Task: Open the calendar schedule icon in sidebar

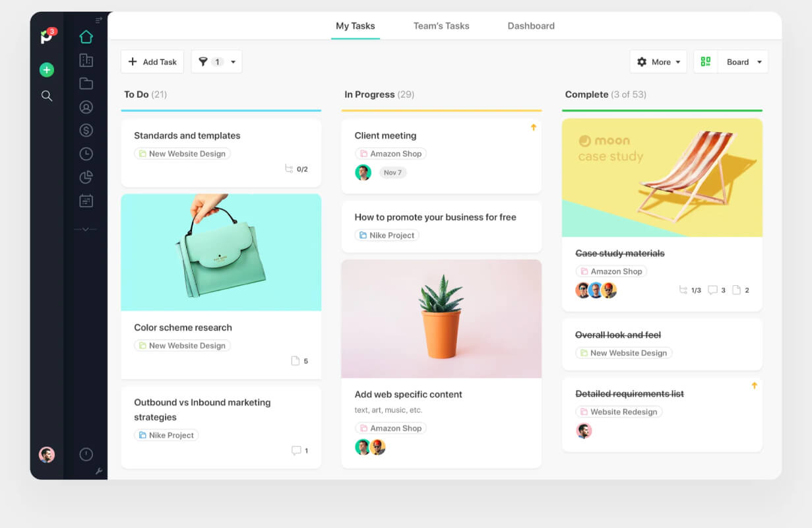Action: 86,201
